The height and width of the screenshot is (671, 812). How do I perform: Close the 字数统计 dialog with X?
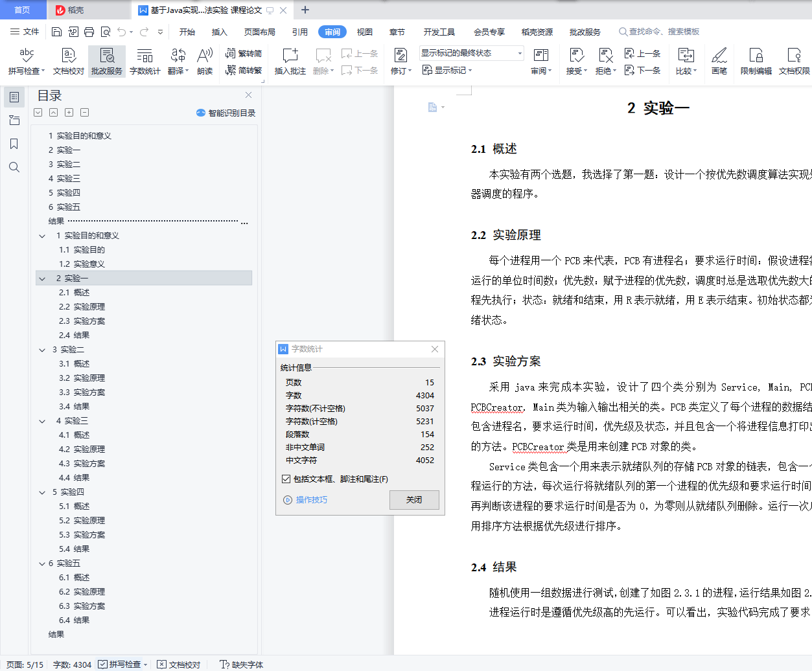point(435,349)
